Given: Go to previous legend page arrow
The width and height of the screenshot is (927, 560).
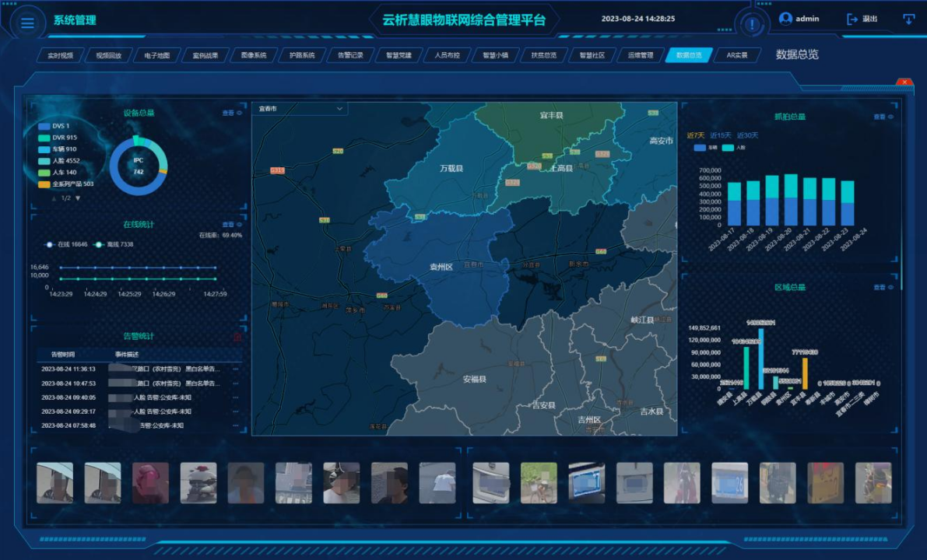Looking at the screenshot, I should pyautogui.click(x=54, y=198).
